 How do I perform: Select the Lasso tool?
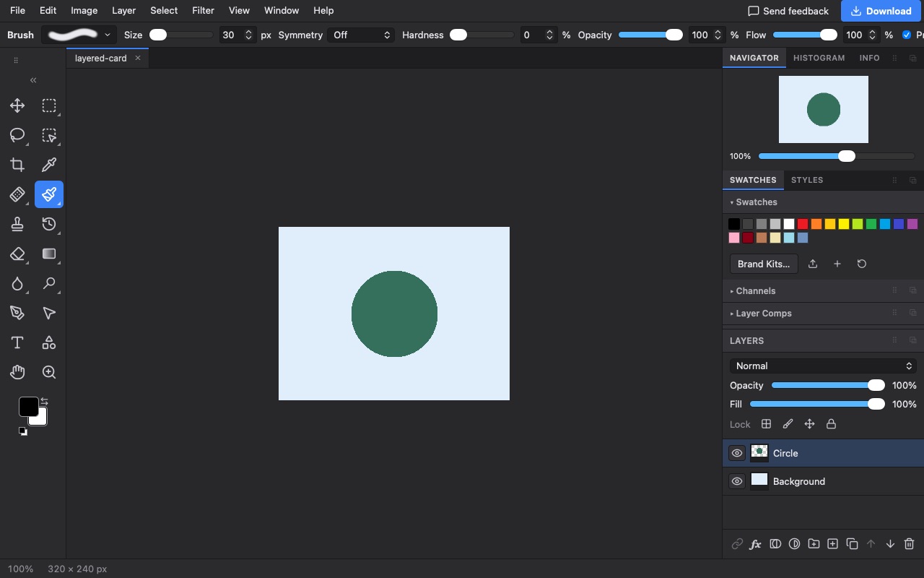click(x=17, y=135)
